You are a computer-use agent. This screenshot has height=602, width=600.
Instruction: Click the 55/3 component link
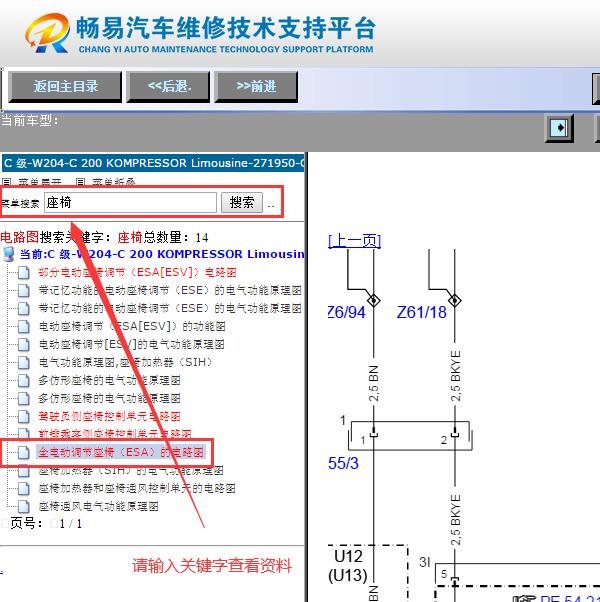point(343,463)
